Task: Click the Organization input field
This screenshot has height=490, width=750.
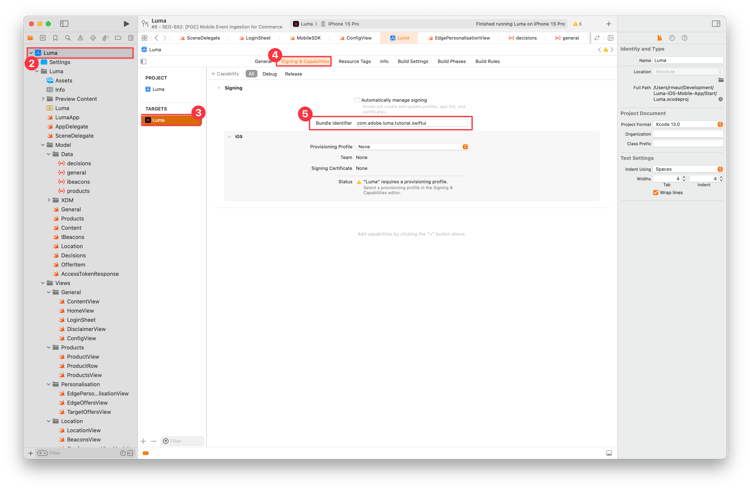Action: point(688,134)
